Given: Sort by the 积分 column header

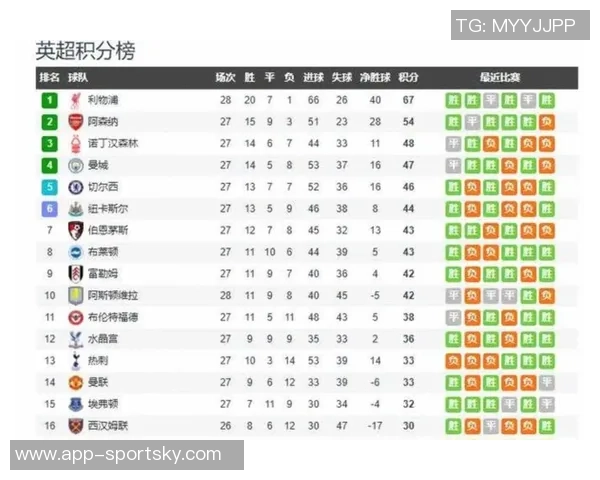Looking at the screenshot, I should click(408, 77).
